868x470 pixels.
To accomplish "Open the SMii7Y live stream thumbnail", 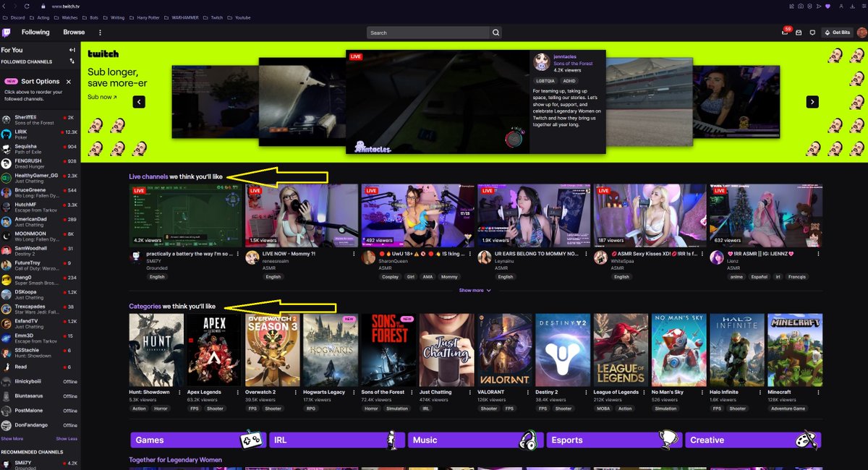I will coord(186,215).
